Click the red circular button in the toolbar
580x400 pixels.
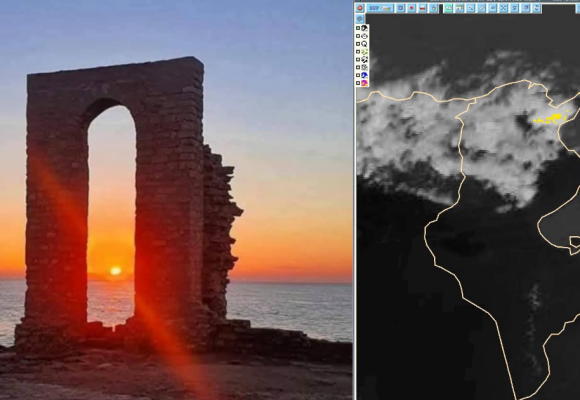click(x=360, y=8)
